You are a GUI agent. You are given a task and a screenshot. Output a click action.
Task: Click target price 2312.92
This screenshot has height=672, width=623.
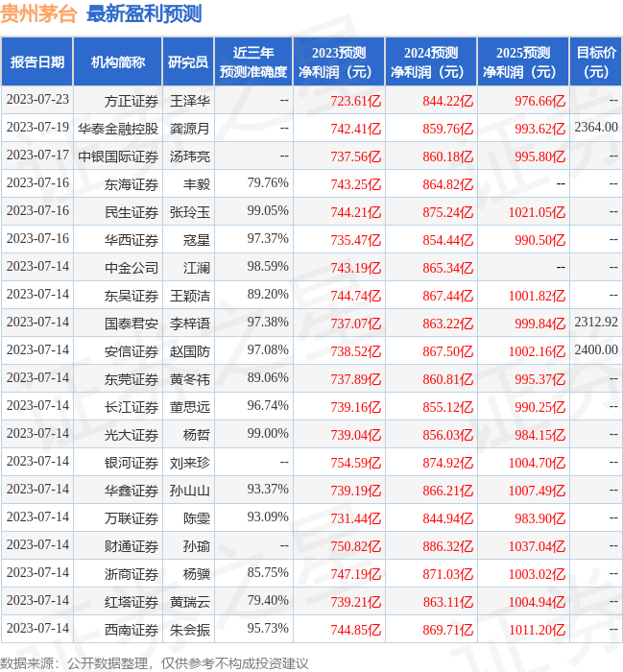[x=596, y=323]
